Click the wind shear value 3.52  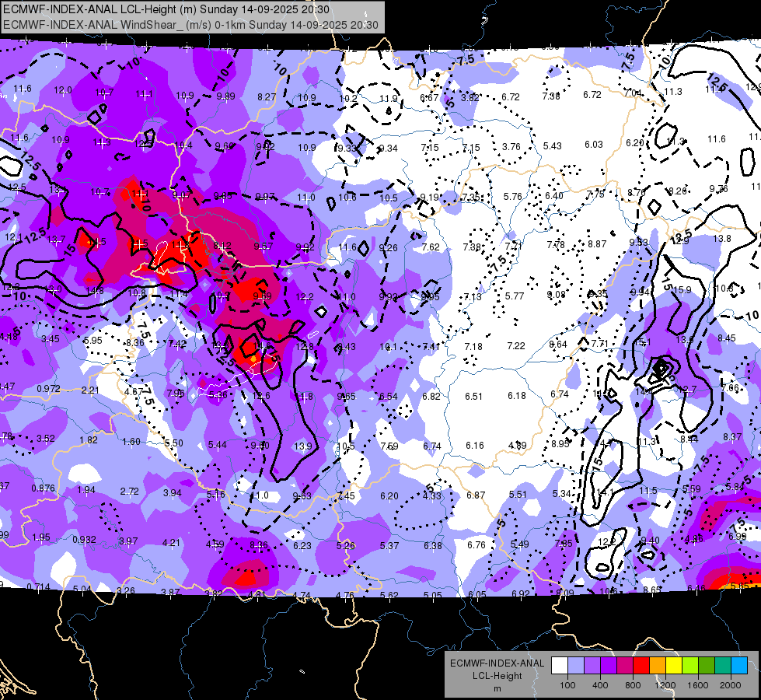click(x=46, y=439)
